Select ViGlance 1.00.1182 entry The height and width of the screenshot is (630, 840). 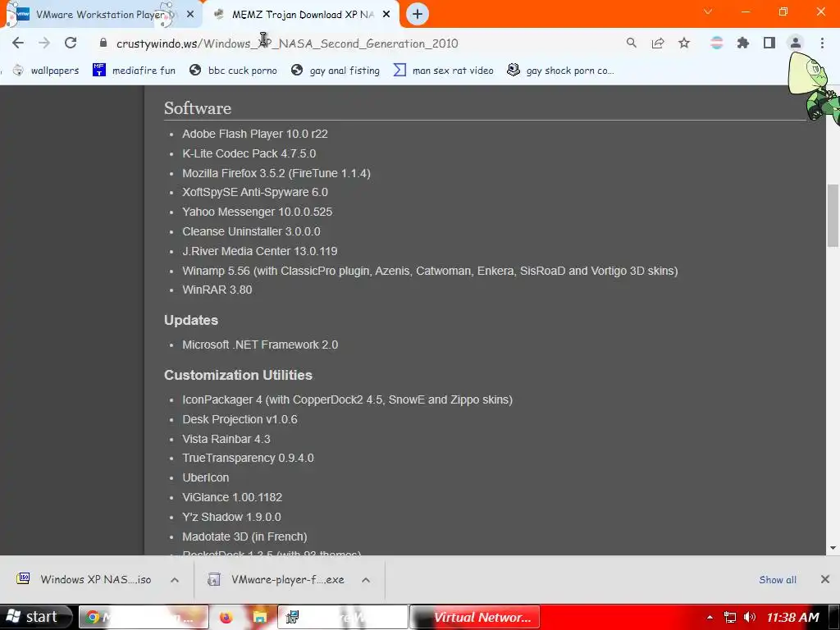click(x=232, y=497)
